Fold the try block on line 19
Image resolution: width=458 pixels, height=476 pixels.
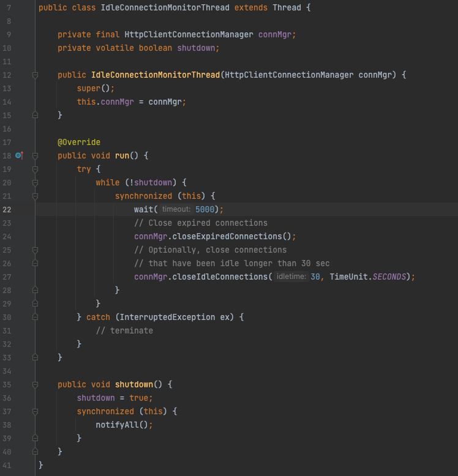(36, 169)
